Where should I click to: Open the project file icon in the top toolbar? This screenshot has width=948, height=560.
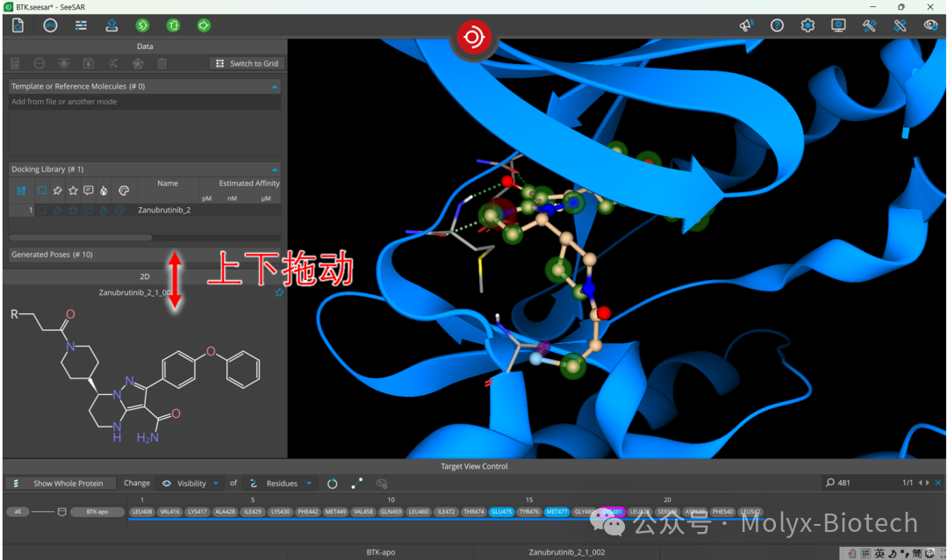point(18,25)
